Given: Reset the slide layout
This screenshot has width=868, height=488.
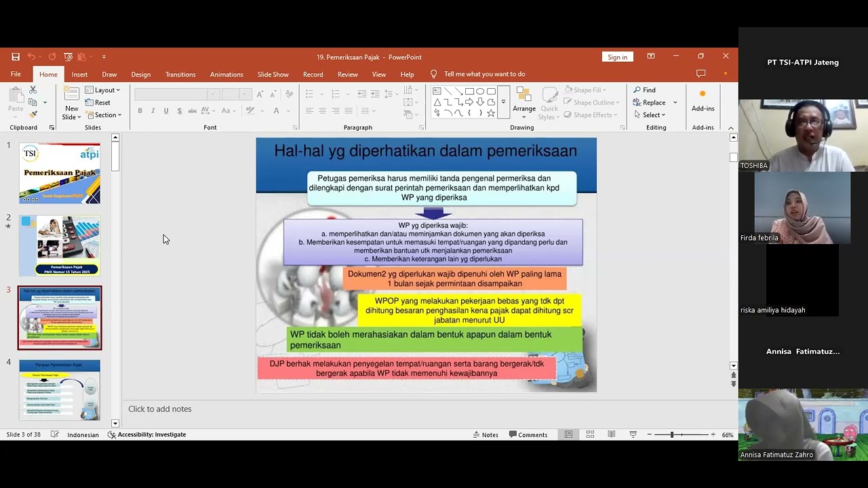Looking at the screenshot, I should pyautogui.click(x=98, y=102).
